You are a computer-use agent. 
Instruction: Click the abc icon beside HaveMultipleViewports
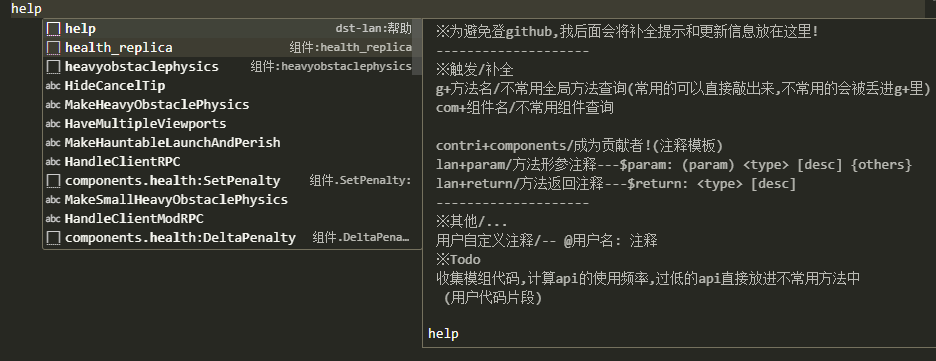53,124
